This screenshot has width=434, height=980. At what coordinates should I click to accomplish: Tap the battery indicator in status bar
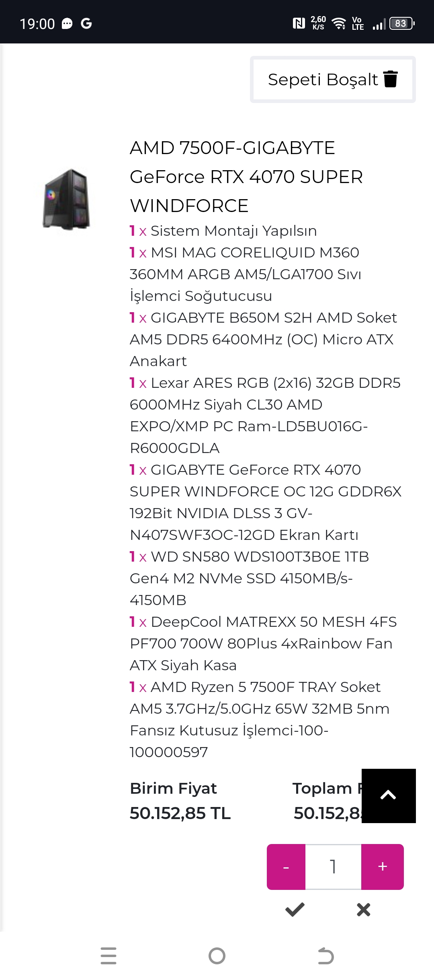pos(401,24)
